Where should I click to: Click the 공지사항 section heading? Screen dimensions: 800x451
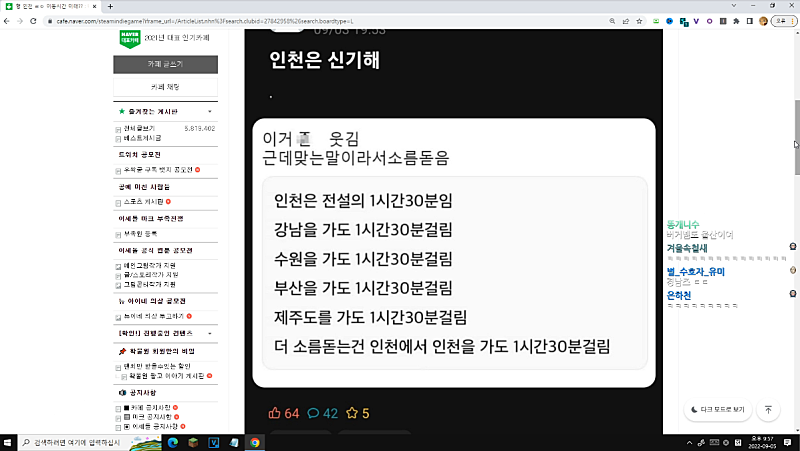(x=142, y=393)
